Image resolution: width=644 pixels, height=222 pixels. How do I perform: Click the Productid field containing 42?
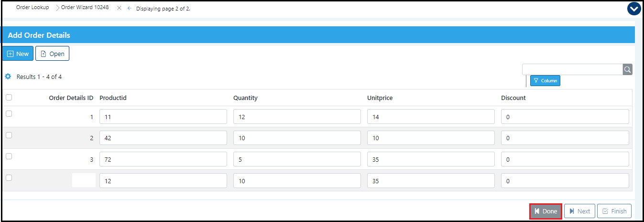pos(163,138)
